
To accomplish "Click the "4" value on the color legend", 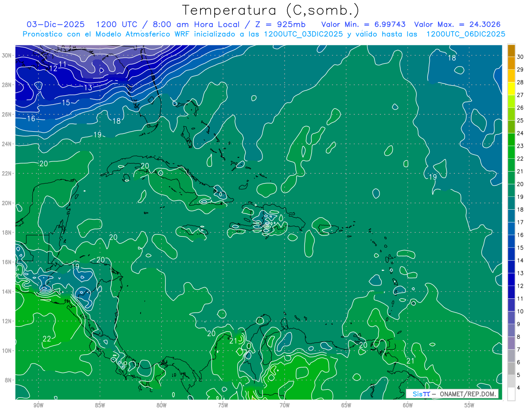I will pos(519,388).
